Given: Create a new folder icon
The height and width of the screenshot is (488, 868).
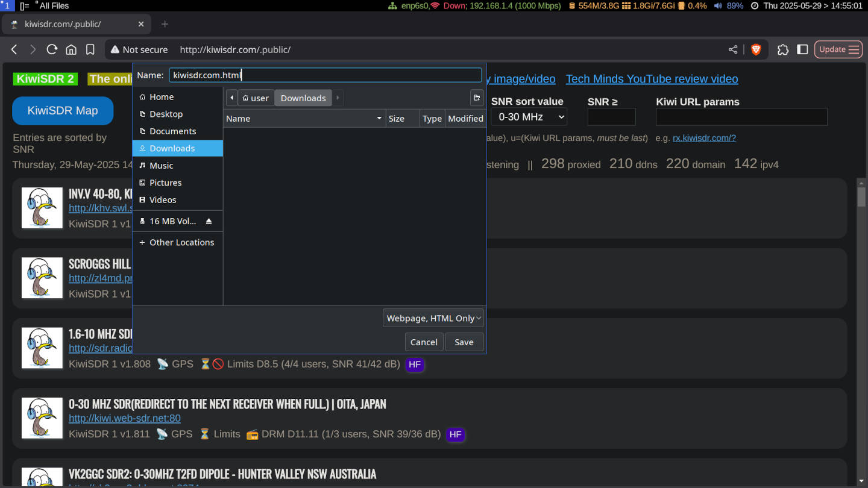Looking at the screenshot, I should click(x=477, y=98).
